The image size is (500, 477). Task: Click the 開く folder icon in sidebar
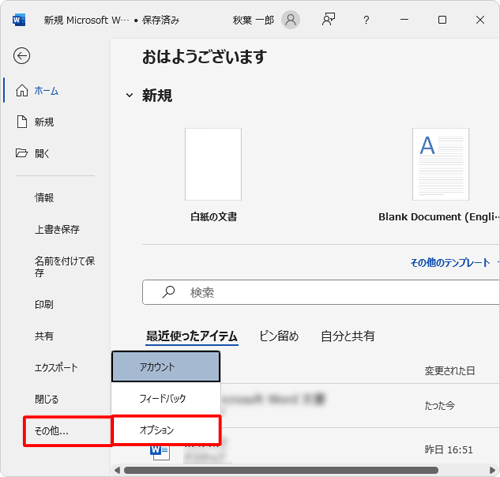pos(22,153)
